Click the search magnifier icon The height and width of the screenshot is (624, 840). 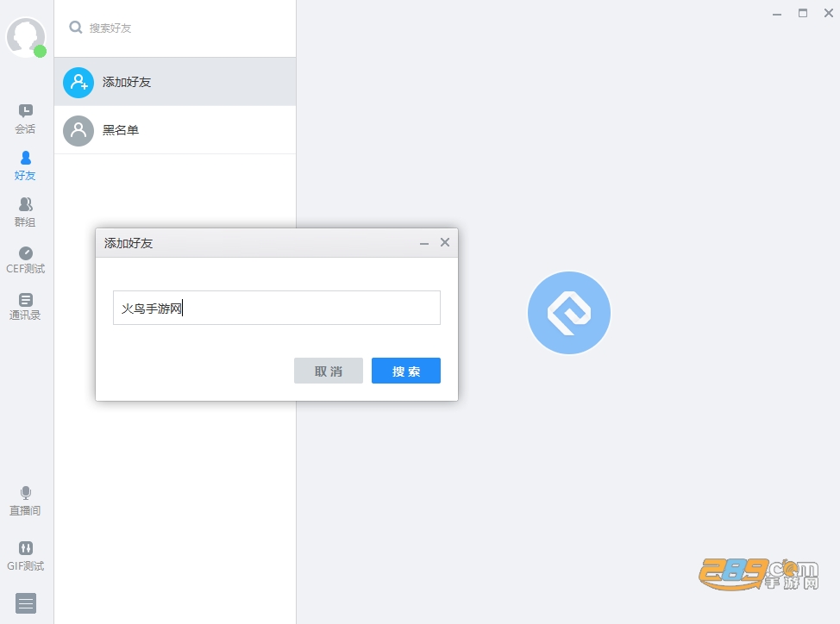click(x=76, y=28)
